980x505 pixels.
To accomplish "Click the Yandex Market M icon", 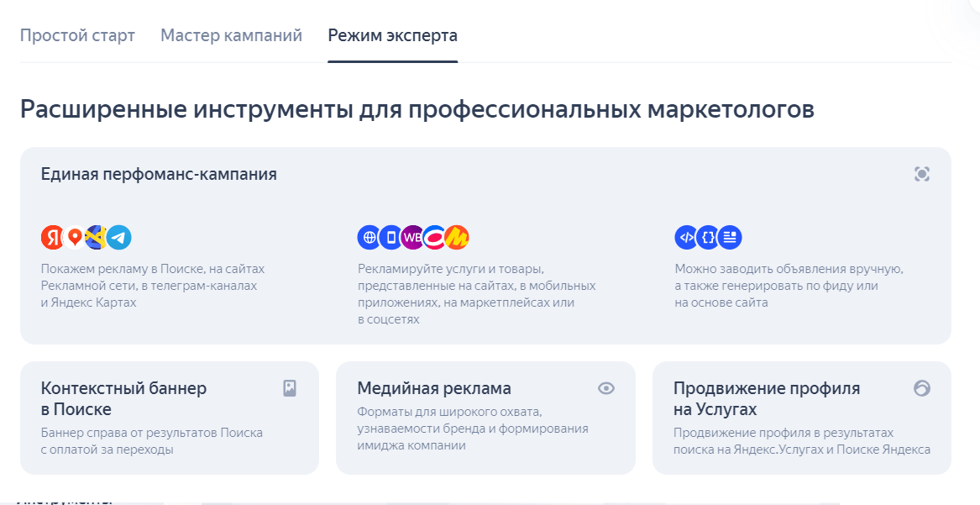I will point(457,238).
